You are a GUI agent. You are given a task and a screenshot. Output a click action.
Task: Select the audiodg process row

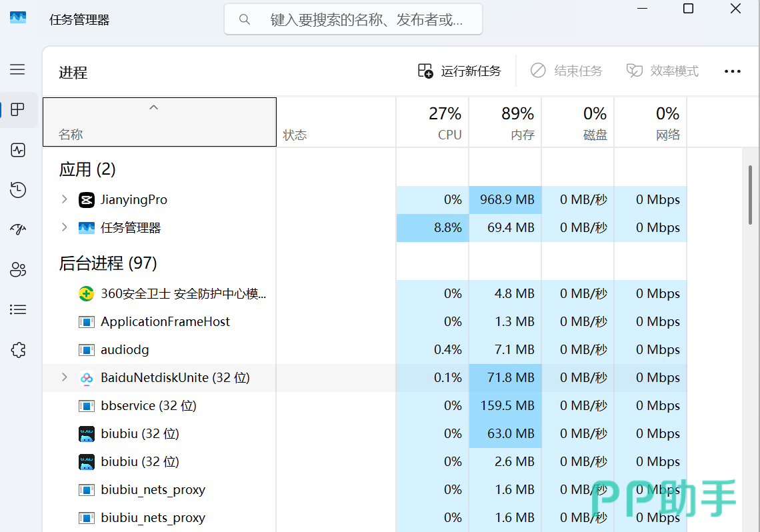(365, 349)
